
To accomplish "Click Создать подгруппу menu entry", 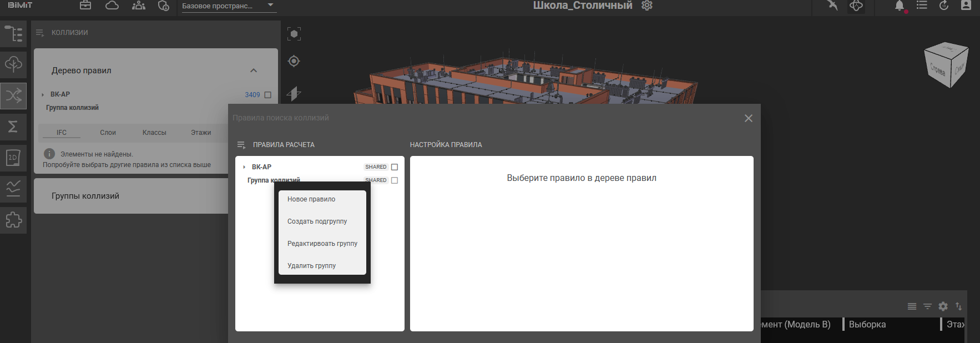I will click(317, 221).
